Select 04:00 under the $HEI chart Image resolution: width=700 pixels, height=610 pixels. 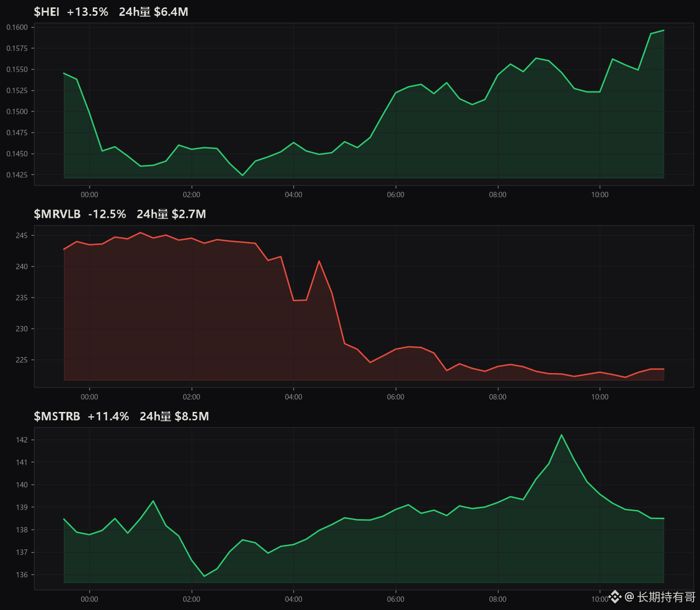coord(293,195)
